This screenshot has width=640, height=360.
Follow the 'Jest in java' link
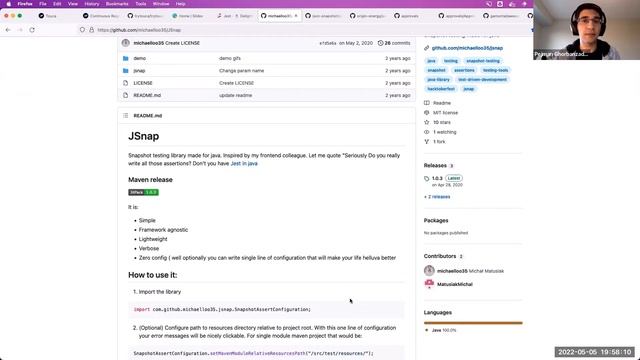click(x=244, y=163)
